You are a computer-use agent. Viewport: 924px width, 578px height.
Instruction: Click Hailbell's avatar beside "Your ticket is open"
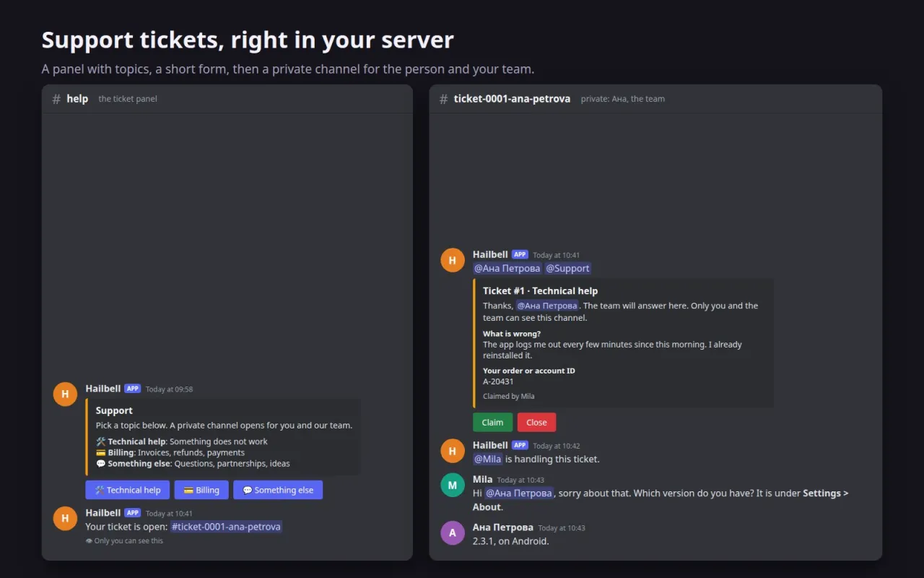pos(65,518)
